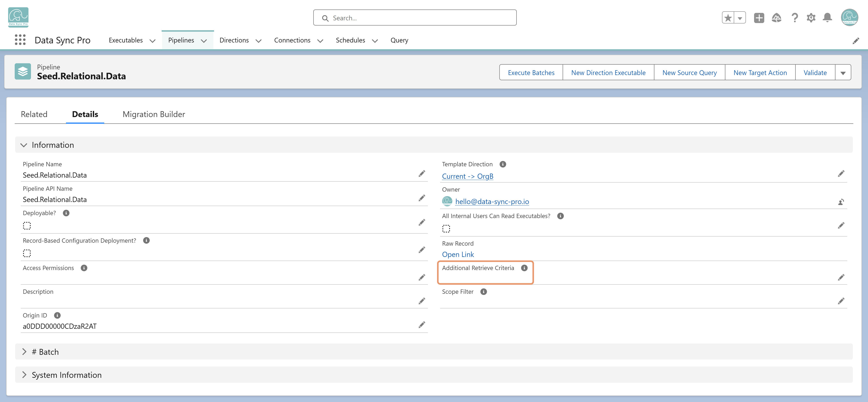The width and height of the screenshot is (868, 402).
Task: Edit the Scope Filter pencil
Action: click(x=841, y=301)
